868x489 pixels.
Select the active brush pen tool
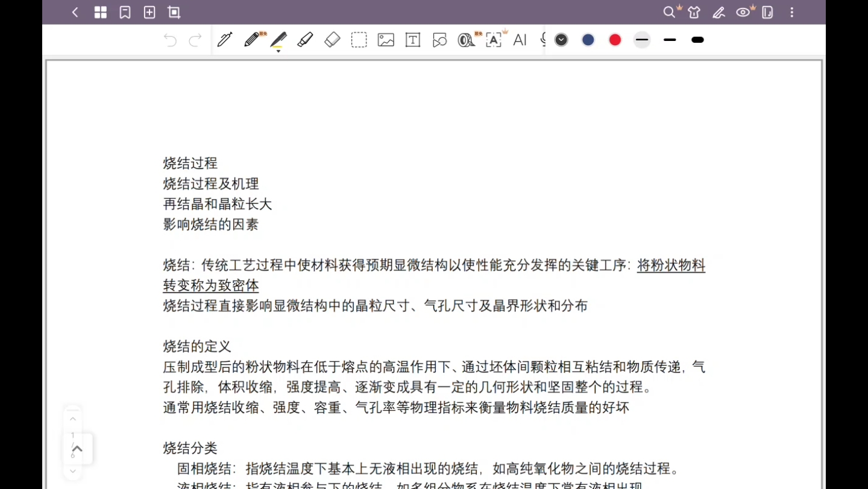point(278,40)
